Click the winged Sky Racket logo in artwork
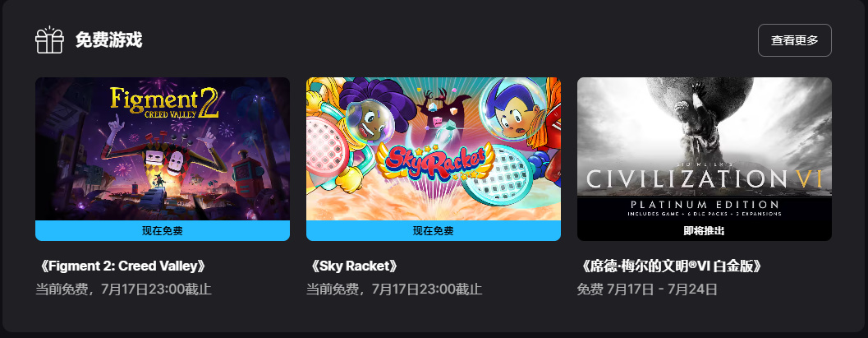The image size is (868, 338). coord(434,160)
